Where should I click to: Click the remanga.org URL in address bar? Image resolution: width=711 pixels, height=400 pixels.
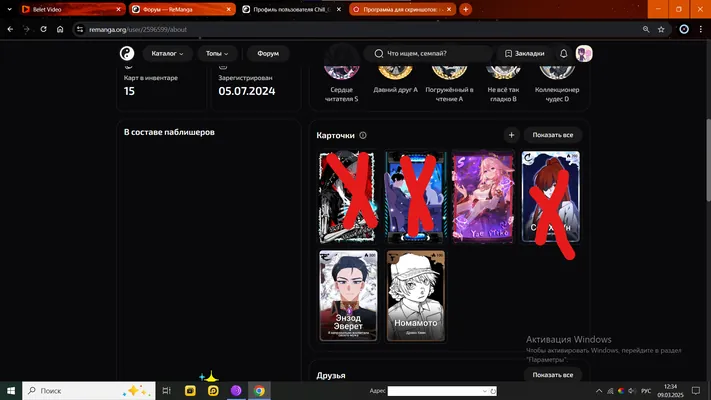click(138, 29)
